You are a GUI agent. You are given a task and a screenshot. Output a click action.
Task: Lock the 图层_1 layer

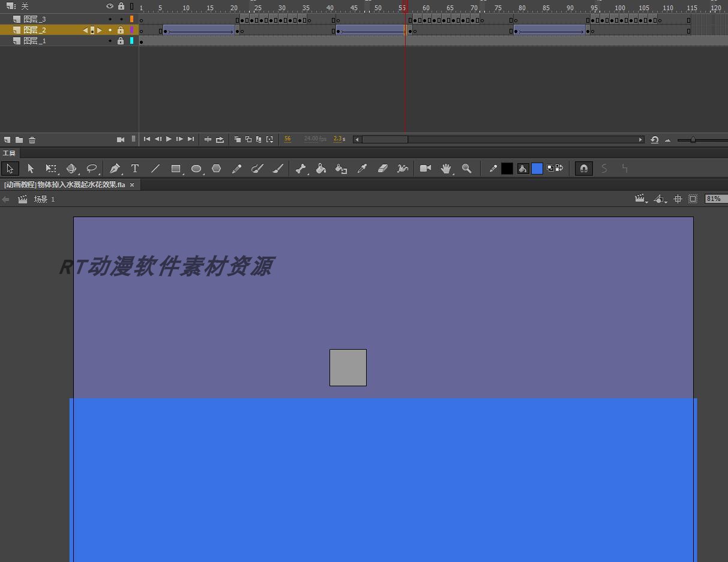coord(121,41)
